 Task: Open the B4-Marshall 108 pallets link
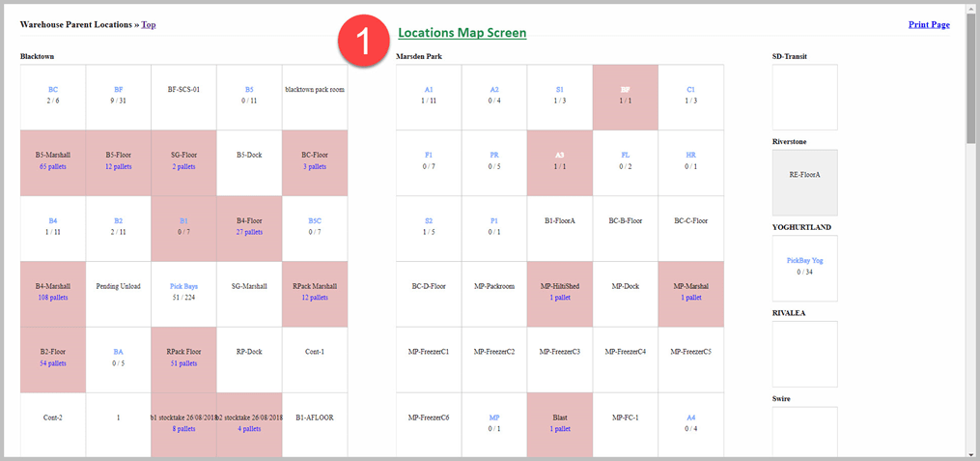tap(53, 298)
